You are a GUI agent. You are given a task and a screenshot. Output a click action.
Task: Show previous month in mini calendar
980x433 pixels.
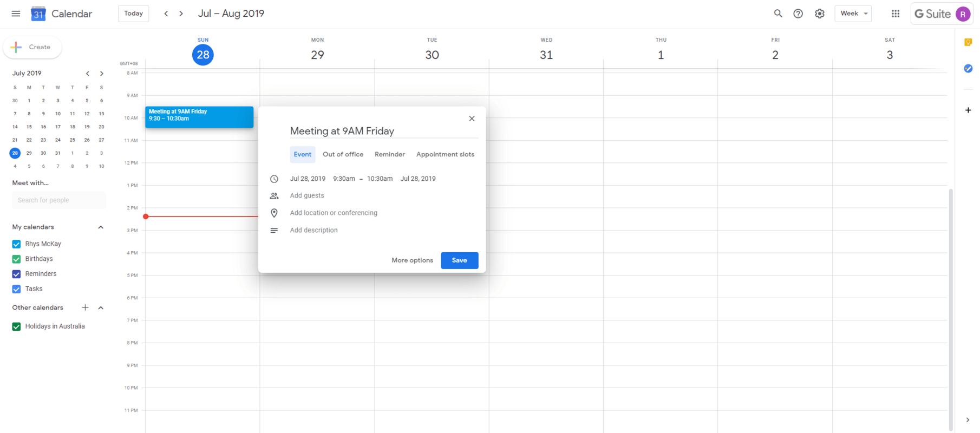(x=88, y=74)
